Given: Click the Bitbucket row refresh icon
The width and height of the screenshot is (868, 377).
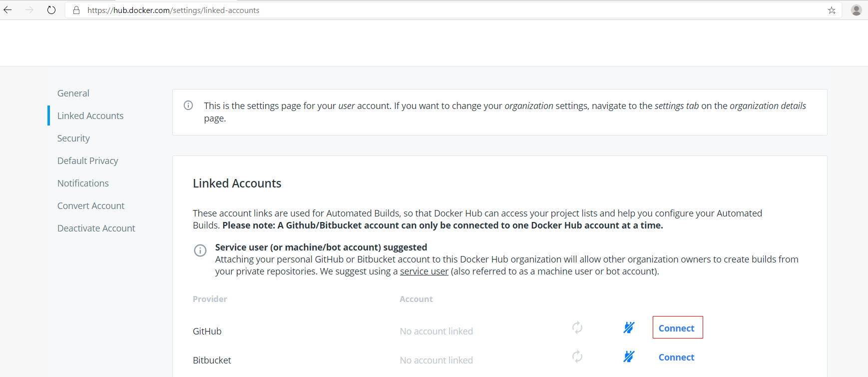Looking at the screenshot, I should click(577, 356).
